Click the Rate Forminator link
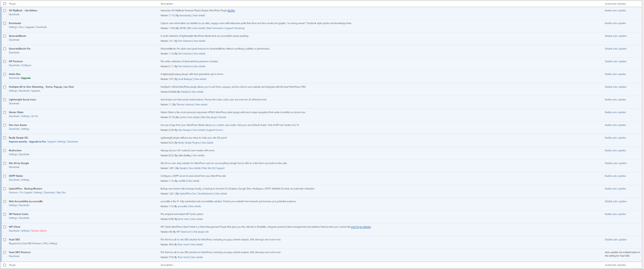The image size is (644, 269). coord(215,28)
